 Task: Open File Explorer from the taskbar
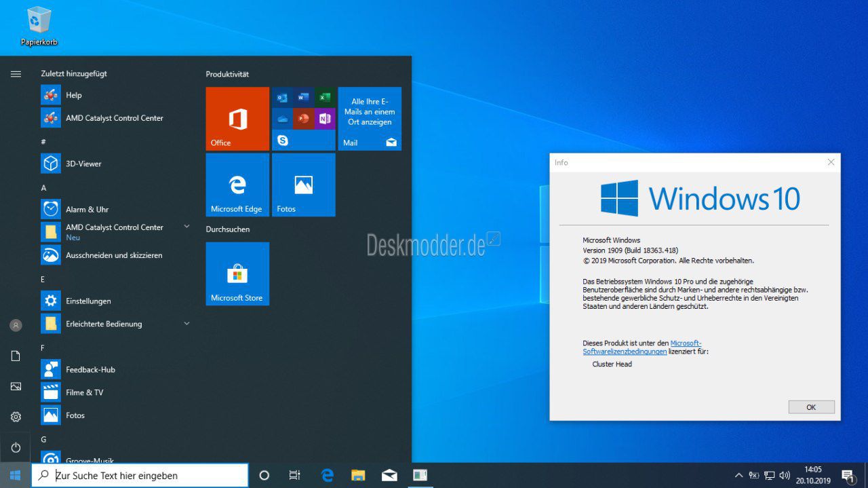[x=358, y=475]
